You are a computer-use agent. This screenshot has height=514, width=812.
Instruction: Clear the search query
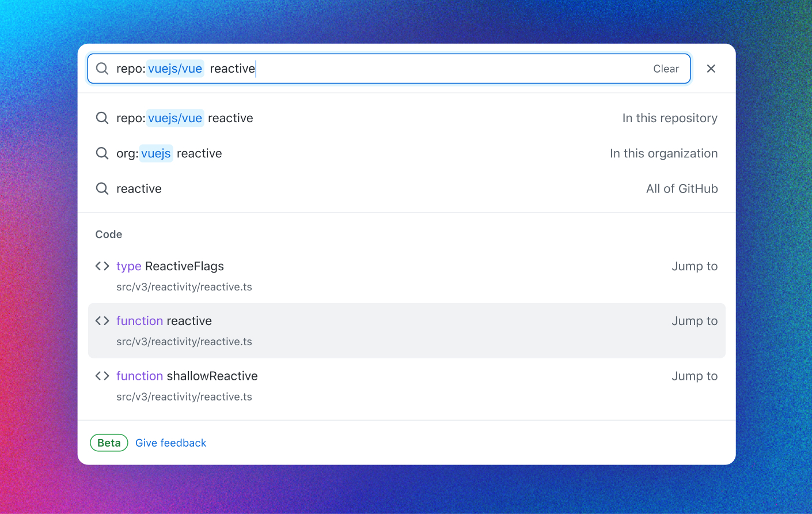click(666, 69)
